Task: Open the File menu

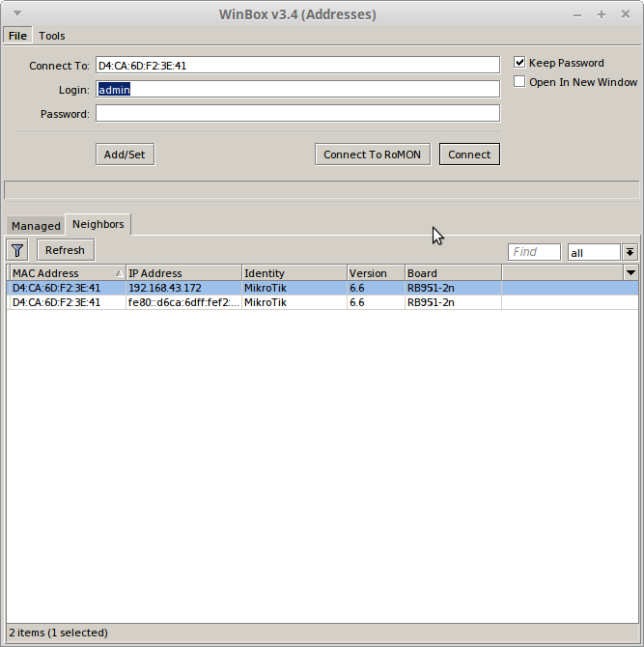Action: pos(17,36)
